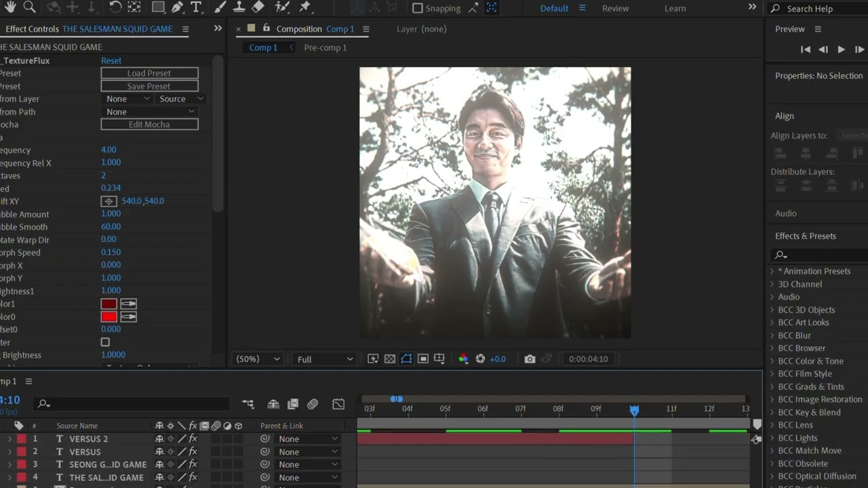This screenshot has height=488, width=868.
Task: Select the Clone Stamp tool
Action: pyautogui.click(x=239, y=7)
